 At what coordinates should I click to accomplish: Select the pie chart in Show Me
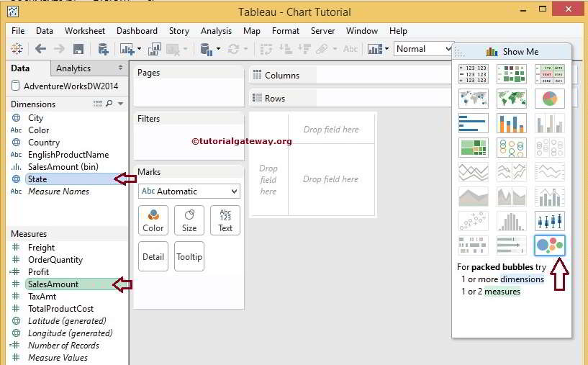point(549,99)
